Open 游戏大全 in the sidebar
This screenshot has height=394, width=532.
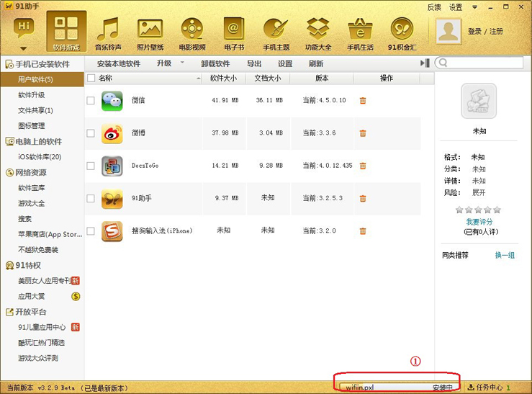pyautogui.click(x=31, y=203)
